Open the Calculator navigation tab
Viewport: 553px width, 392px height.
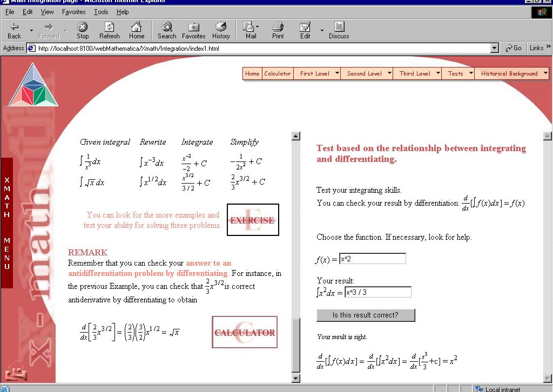coord(278,73)
